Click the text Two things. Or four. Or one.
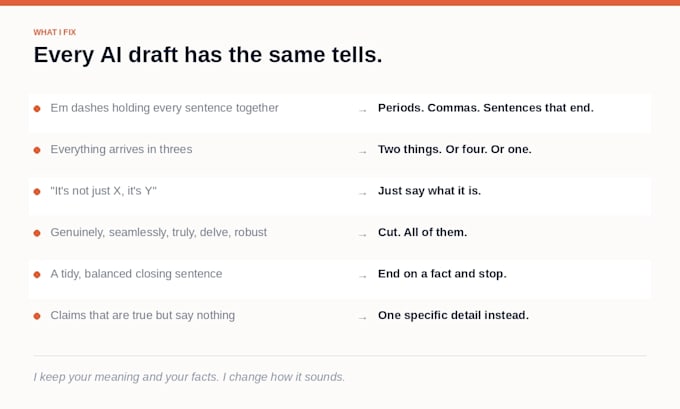Viewport: 680px width, 409px height. (454, 149)
